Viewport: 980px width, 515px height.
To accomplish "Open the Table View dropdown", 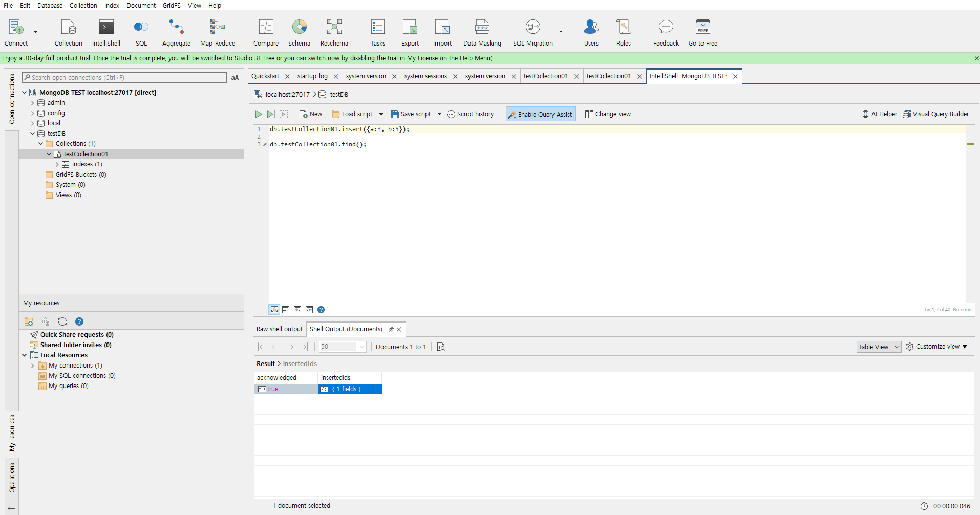I will [879, 347].
